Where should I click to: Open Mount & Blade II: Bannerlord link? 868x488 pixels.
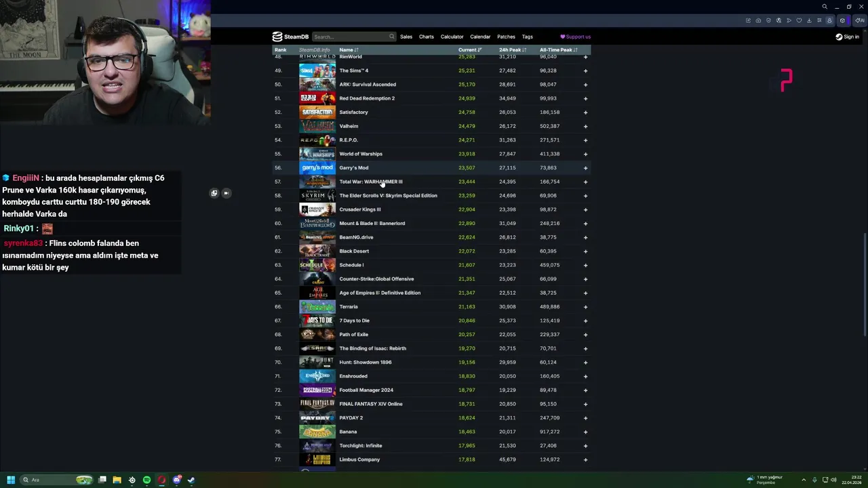point(372,224)
